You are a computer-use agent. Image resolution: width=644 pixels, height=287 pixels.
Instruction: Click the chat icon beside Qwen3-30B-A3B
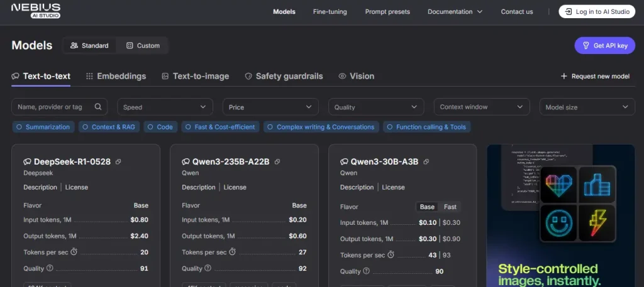(x=344, y=162)
